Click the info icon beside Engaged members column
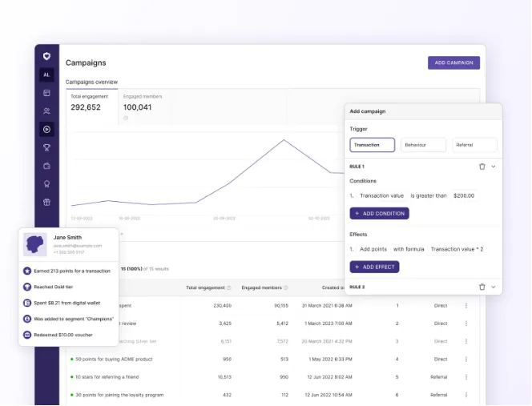 [x=286, y=287]
